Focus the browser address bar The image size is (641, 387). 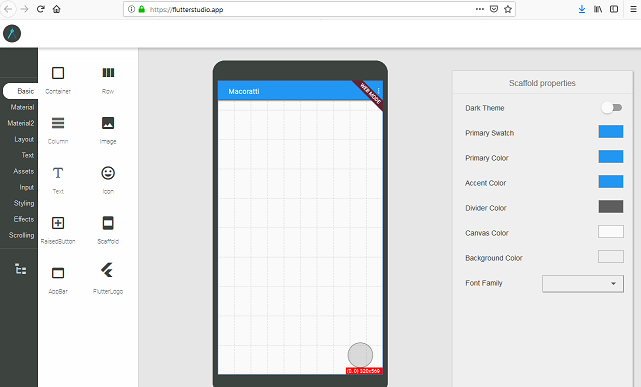point(319,9)
